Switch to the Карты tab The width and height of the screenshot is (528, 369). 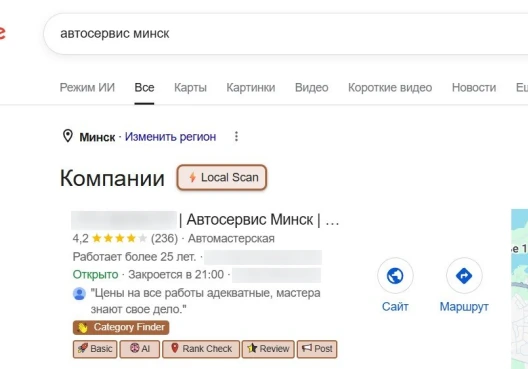[190, 88]
